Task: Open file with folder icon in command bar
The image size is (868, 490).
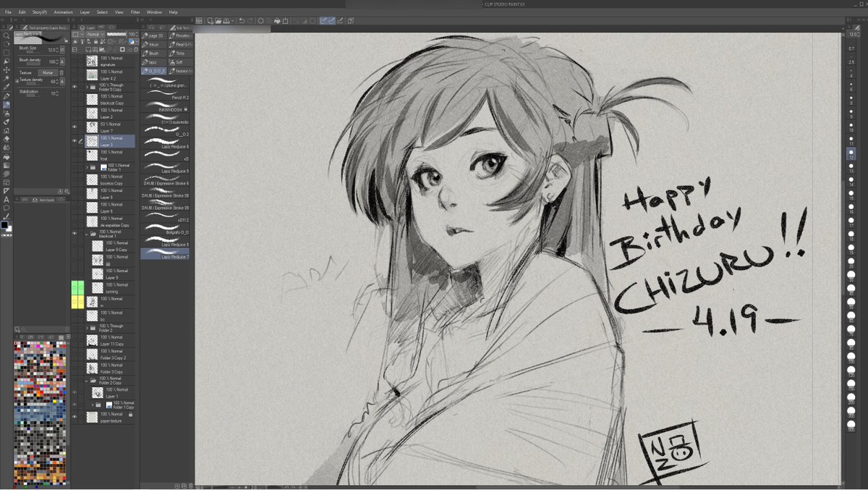Action: [218, 21]
